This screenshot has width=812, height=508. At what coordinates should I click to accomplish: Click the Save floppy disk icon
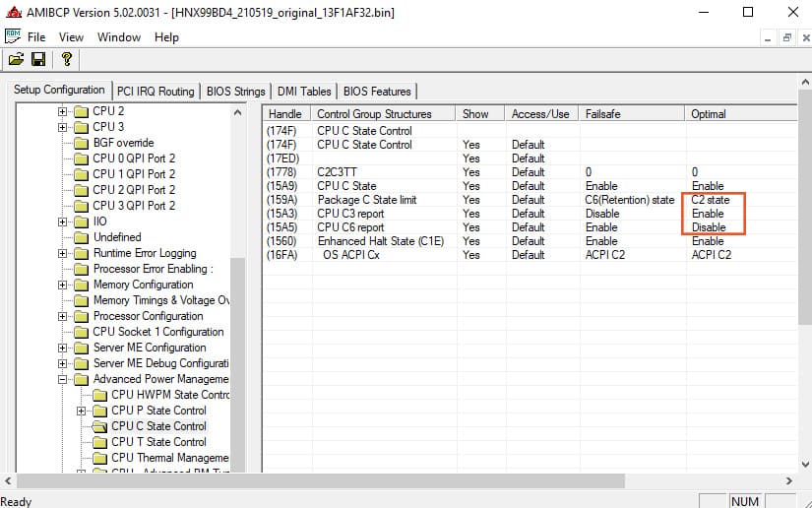click(x=38, y=60)
